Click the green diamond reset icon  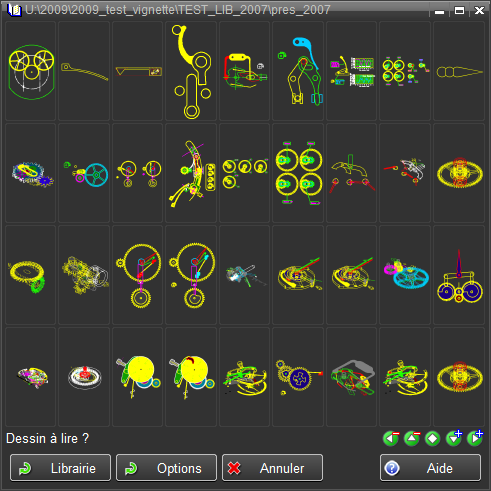click(433, 438)
